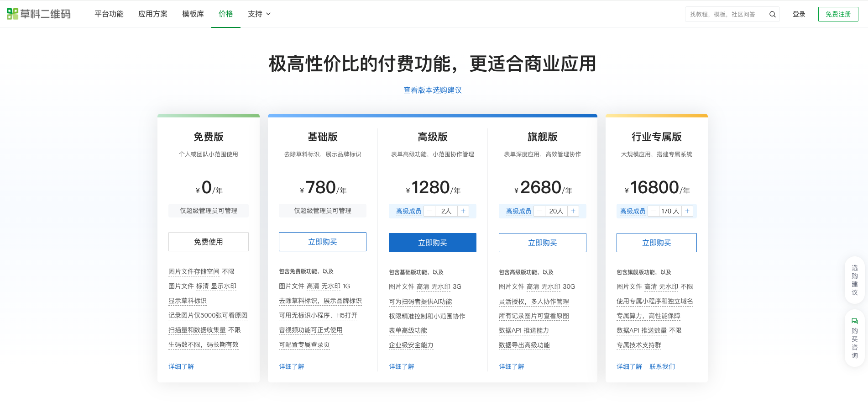Click 联系我们 under 行业专属版

tap(662, 366)
